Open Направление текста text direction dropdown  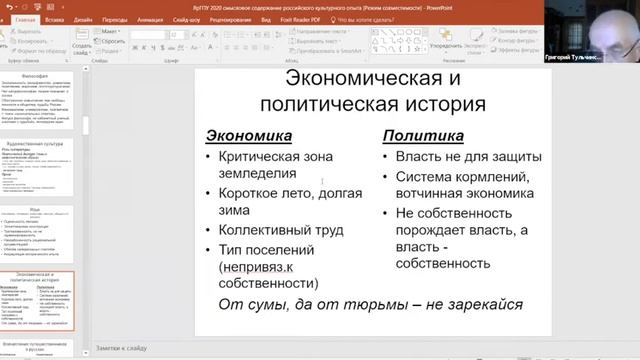coord(320,31)
